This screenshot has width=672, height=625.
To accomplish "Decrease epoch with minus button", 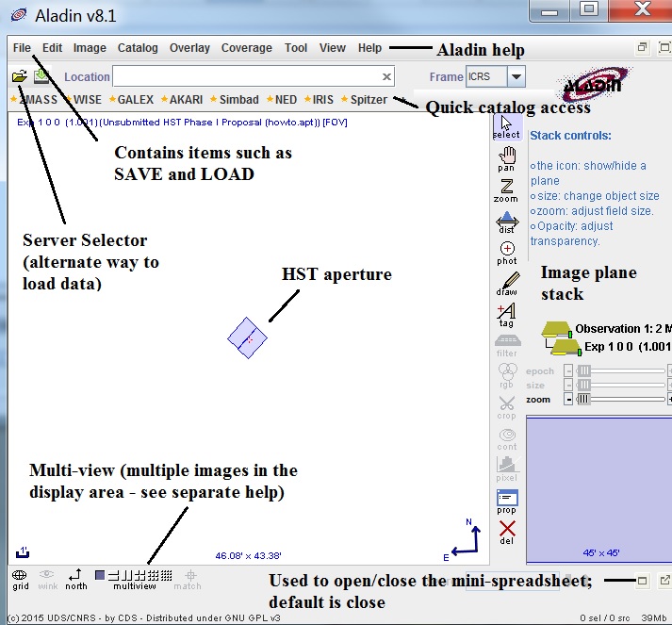I will (x=568, y=370).
